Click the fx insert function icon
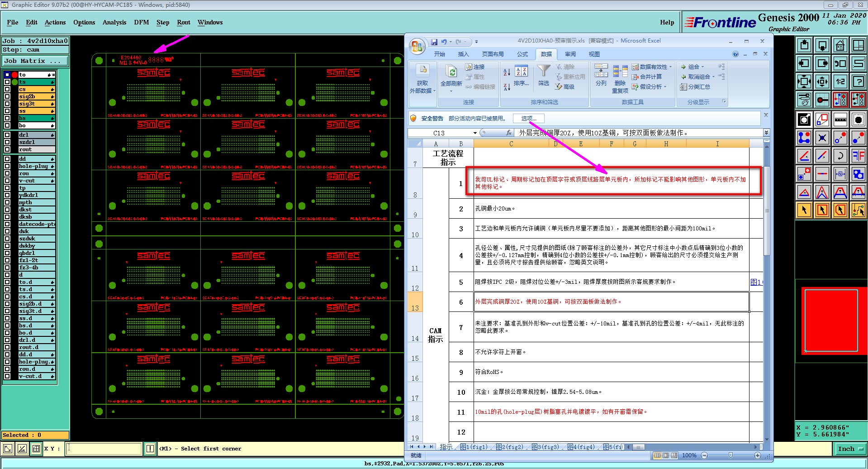 pyautogui.click(x=509, y=133)
